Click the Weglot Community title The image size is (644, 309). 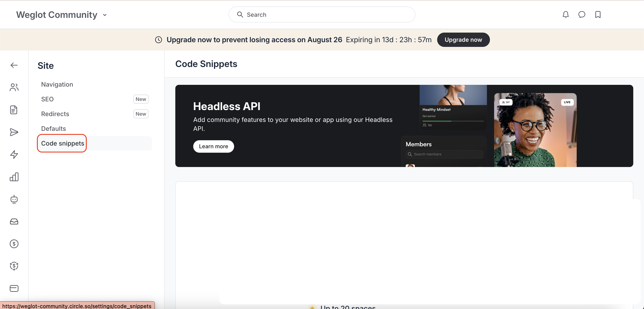(x=57, y=15)
